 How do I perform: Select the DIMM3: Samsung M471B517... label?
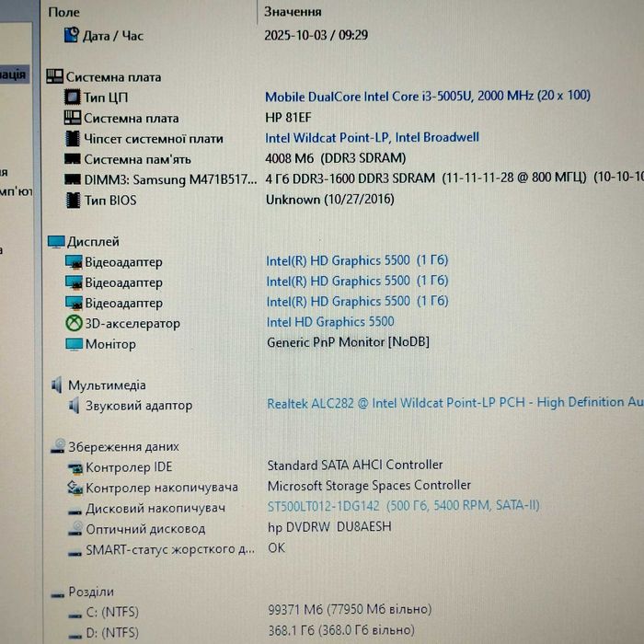pos(170,179)
